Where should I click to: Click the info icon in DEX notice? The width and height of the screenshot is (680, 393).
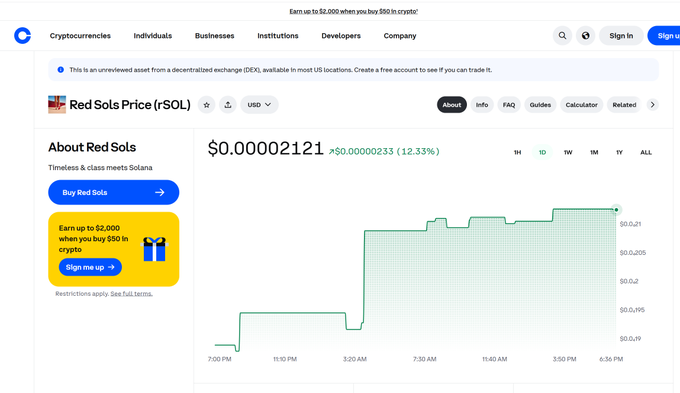point(61,69)
